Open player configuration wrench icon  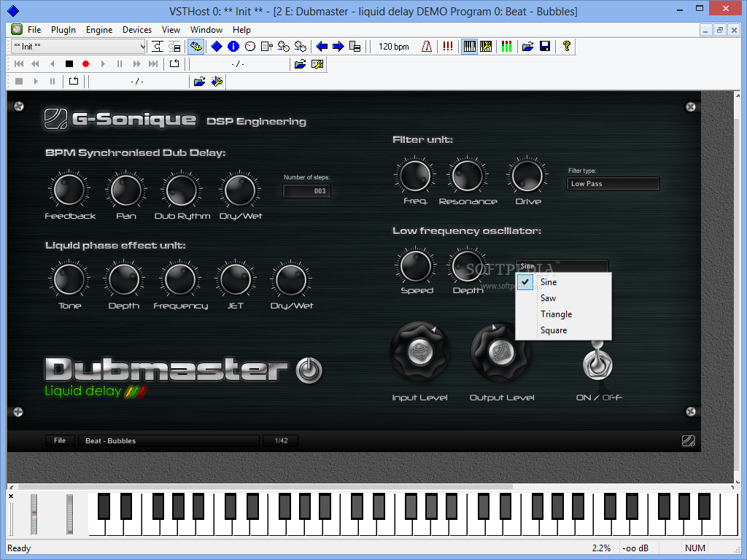pos(317,64)
